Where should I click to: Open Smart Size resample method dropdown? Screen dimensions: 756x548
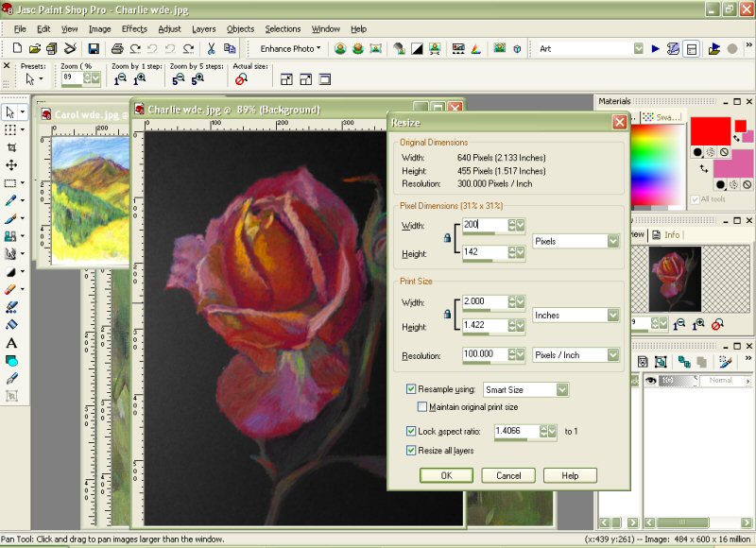(x=562, y=389)
